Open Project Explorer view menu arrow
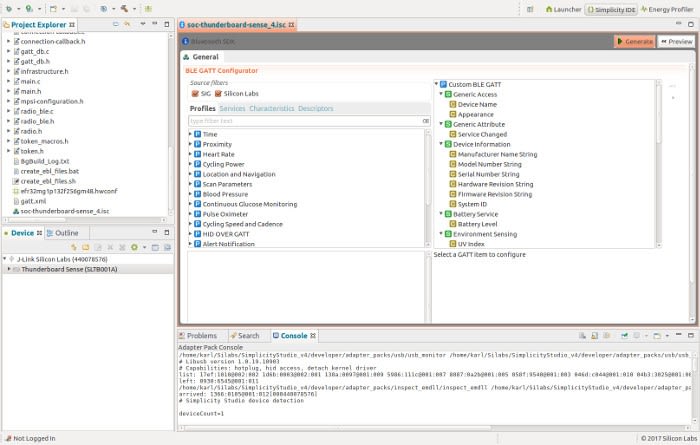Viewport: 700px width, 445px height. [143, 24]
